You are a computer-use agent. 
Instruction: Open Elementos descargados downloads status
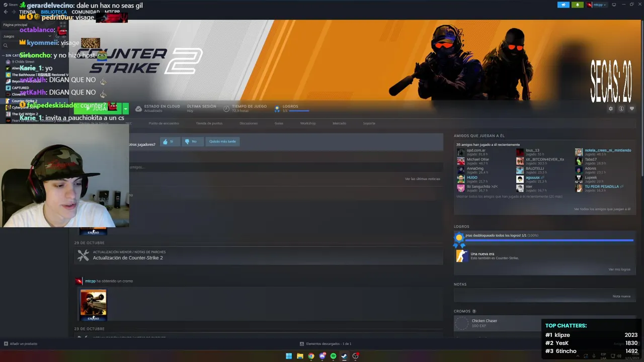326,344
